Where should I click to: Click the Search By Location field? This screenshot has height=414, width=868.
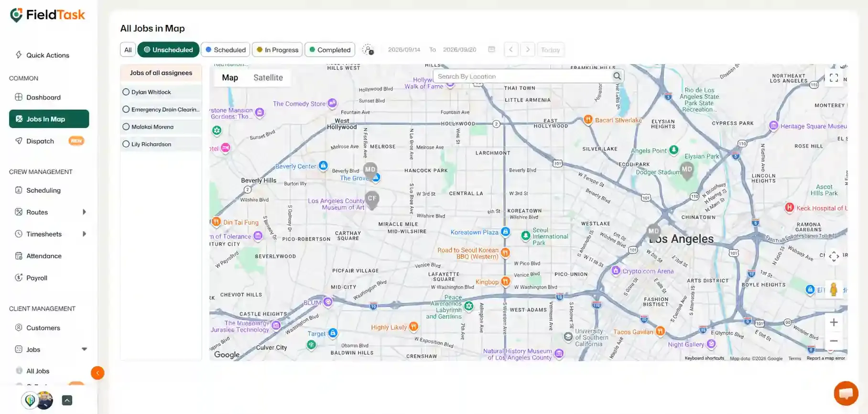click(523, 76)
